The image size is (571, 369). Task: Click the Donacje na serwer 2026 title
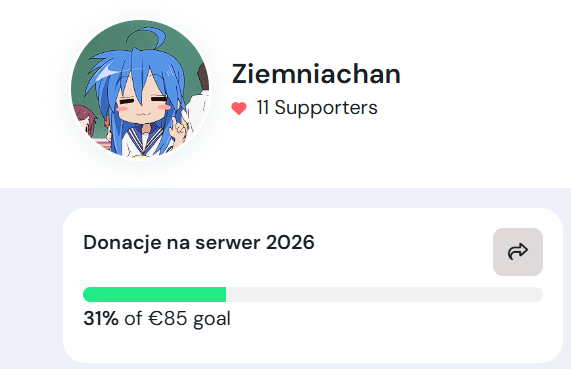199,242
